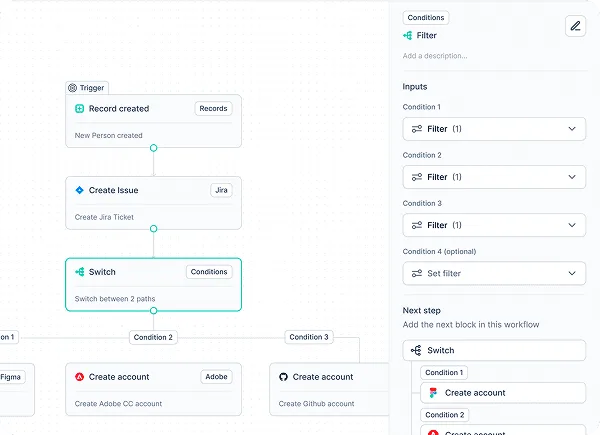Screen dimensions: 600x435
Task: Click the Trigger target icon
Action: 72,88
